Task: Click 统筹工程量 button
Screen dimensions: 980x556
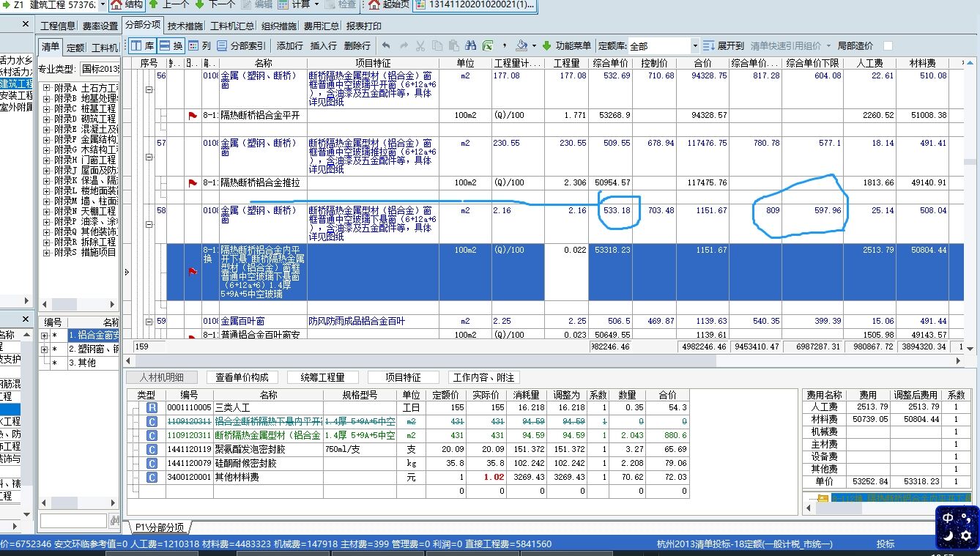Action: point(322,377)
